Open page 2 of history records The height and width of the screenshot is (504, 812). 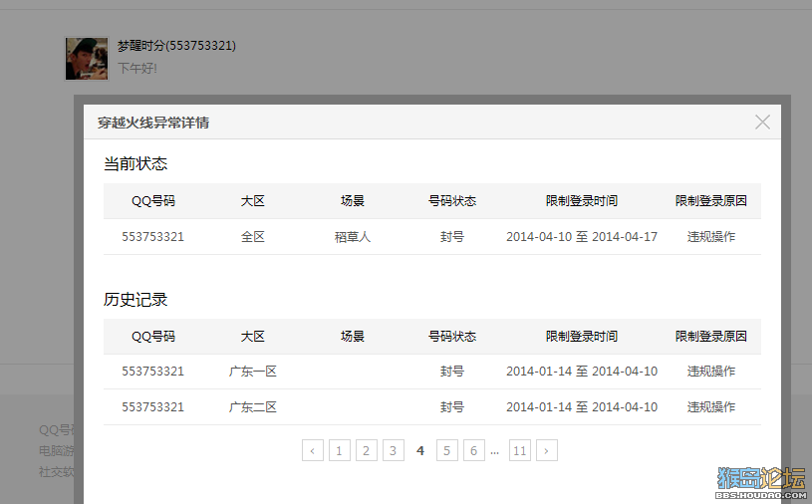367,450
